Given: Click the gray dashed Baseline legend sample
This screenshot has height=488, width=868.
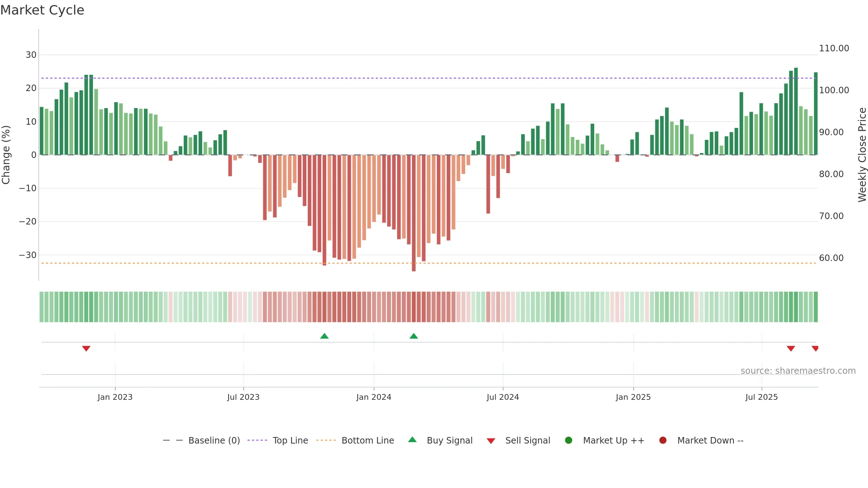Looking at the screenshot, I should coord(173,440).
